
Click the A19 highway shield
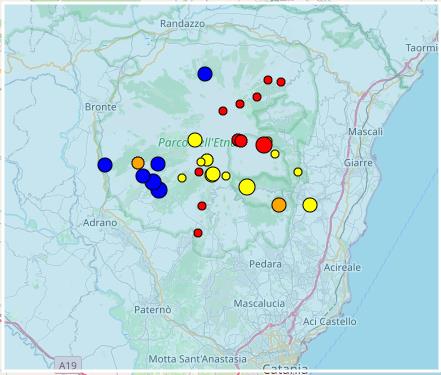pyautogui.click(x=68, y=365)
